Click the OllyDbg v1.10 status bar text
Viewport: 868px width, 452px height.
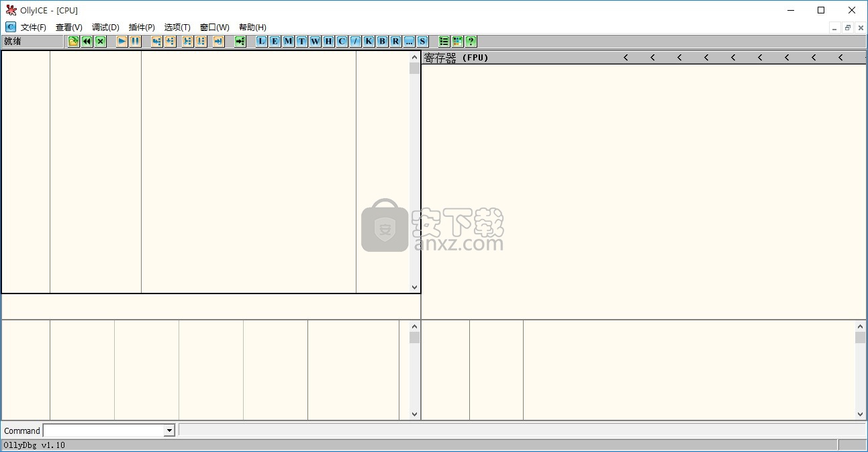[x=34, y=445]
